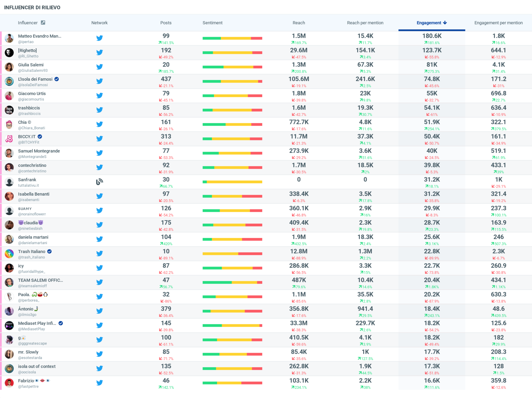The width and height of the screenshot is (532, 398).
Task: Sort table by Sentiment column
Action: click(x=213, y=23)
